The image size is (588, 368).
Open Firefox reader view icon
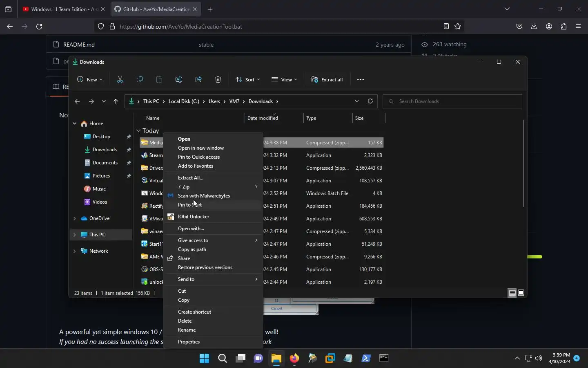tap(446, 27)
